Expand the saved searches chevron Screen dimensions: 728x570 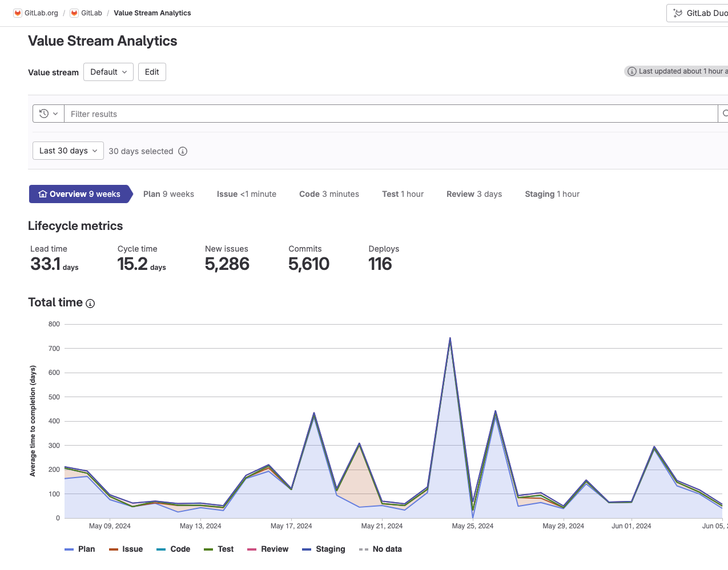(56, 114)
